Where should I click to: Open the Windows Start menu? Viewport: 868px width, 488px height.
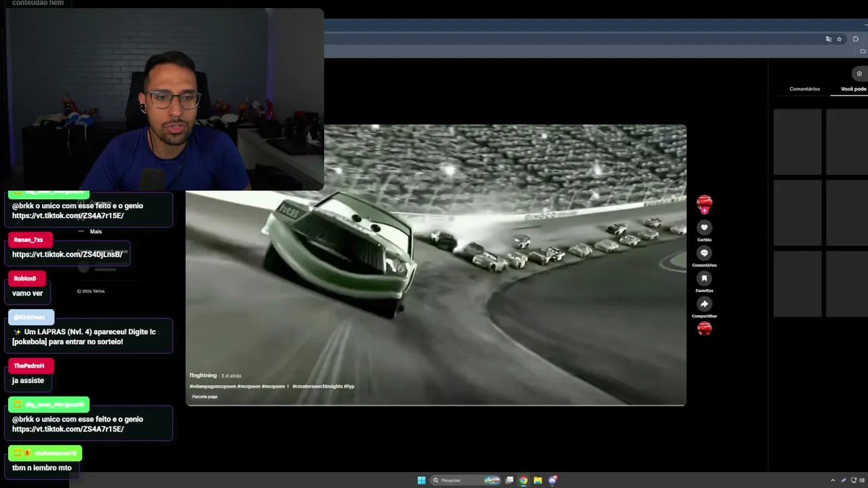[x=421, y=481]
